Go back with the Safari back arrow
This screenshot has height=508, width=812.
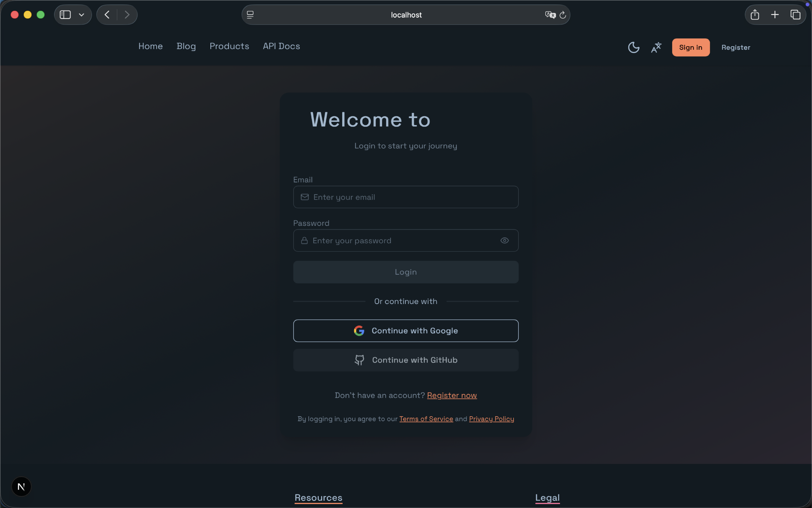(x=107, y=15)
